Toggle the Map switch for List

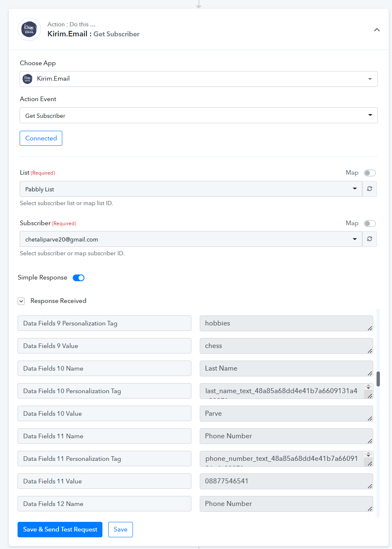point(370,173)
